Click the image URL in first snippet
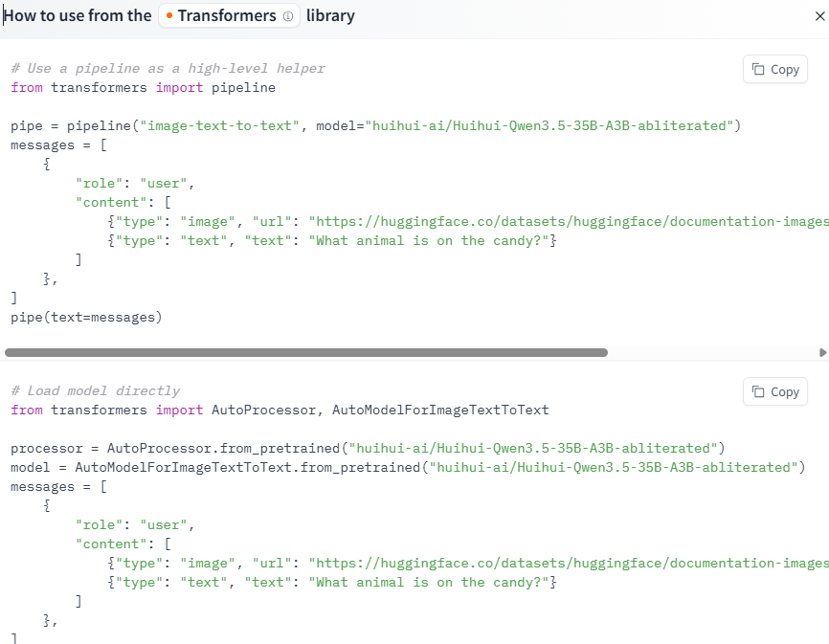 click(x=569, y=221)
